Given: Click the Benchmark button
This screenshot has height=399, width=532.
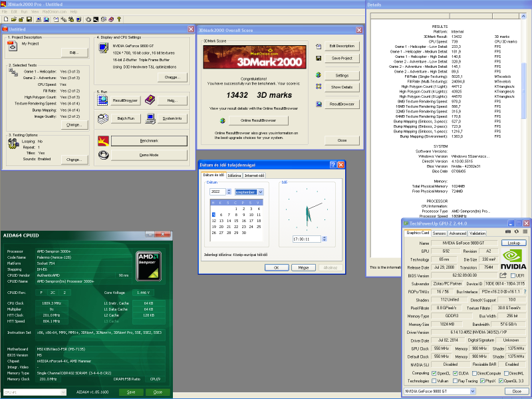Looking at the screenshot, I should (x=149, y=141).
